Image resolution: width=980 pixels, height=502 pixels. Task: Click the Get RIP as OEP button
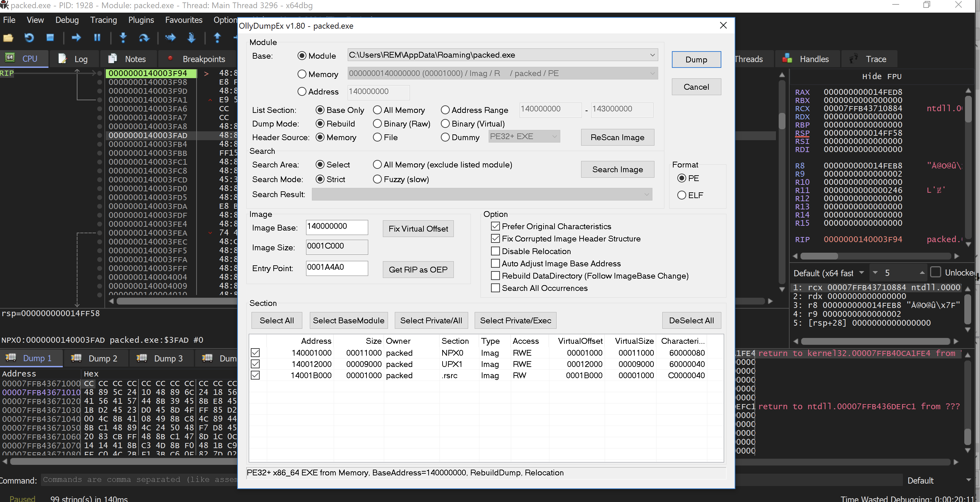click(x=418, y=269)
